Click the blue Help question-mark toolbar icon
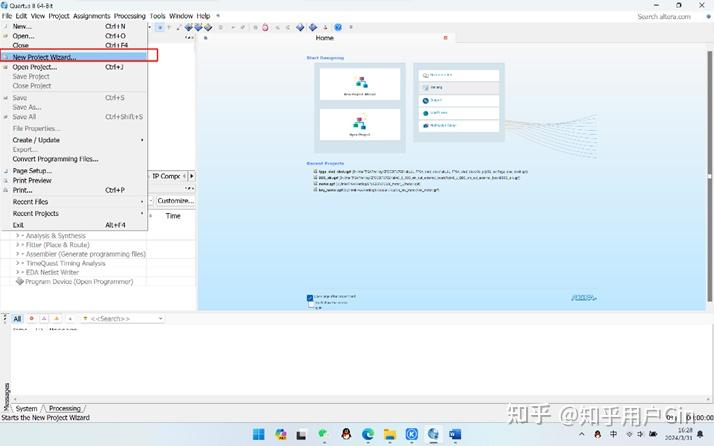Image resolution: width=714 pixels, height=446 pixels. [338, 27]
